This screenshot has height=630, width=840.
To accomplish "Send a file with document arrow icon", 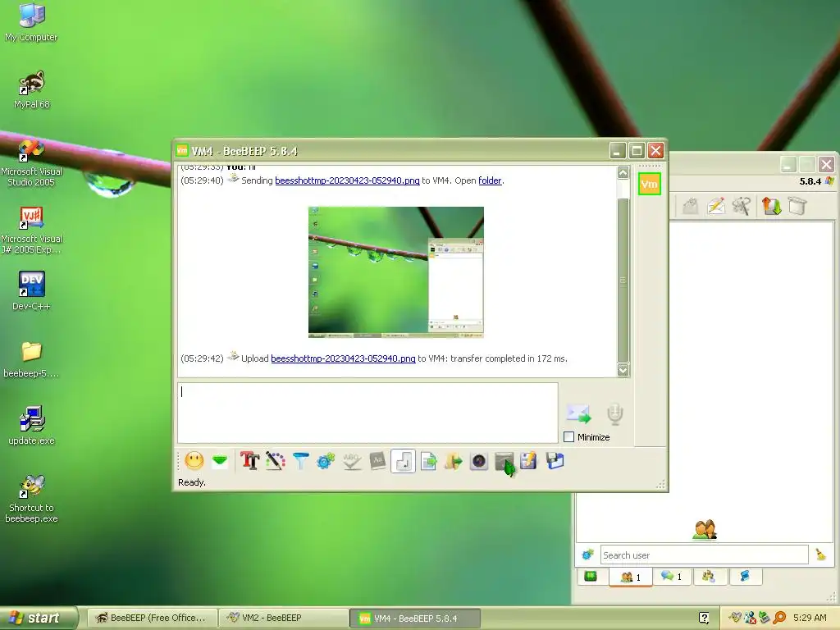I will pos(428,461).
